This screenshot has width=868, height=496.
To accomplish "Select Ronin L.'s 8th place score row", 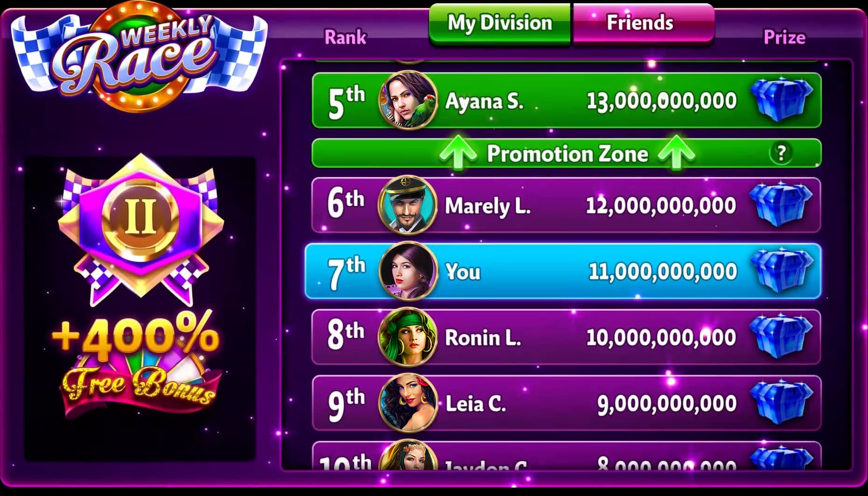I will [566, 337].
